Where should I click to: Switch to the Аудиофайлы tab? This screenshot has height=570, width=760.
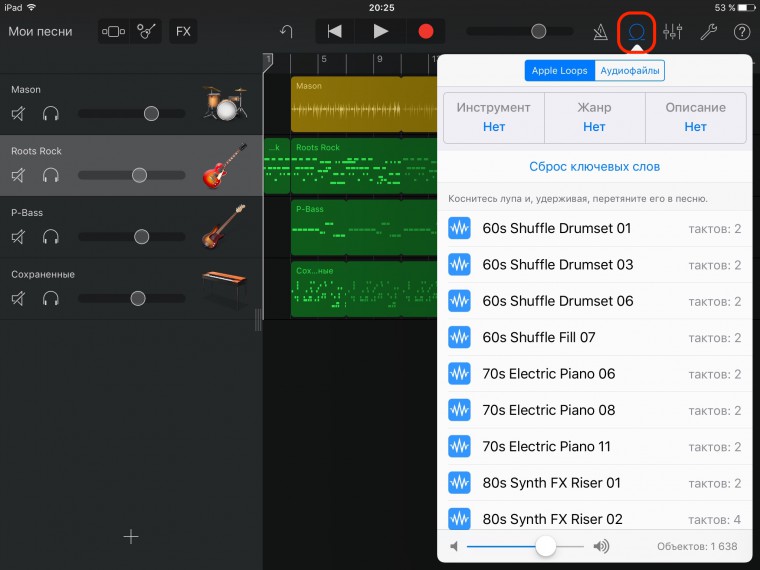629,71
